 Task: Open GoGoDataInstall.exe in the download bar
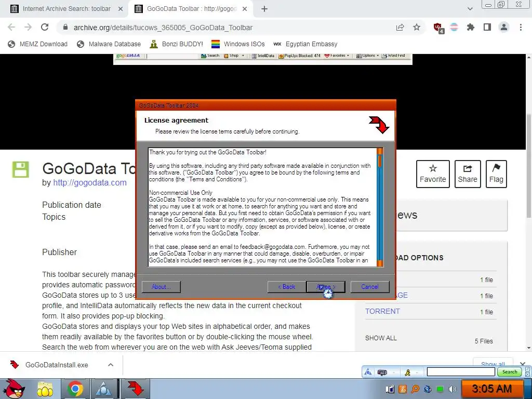click(57, 365)
